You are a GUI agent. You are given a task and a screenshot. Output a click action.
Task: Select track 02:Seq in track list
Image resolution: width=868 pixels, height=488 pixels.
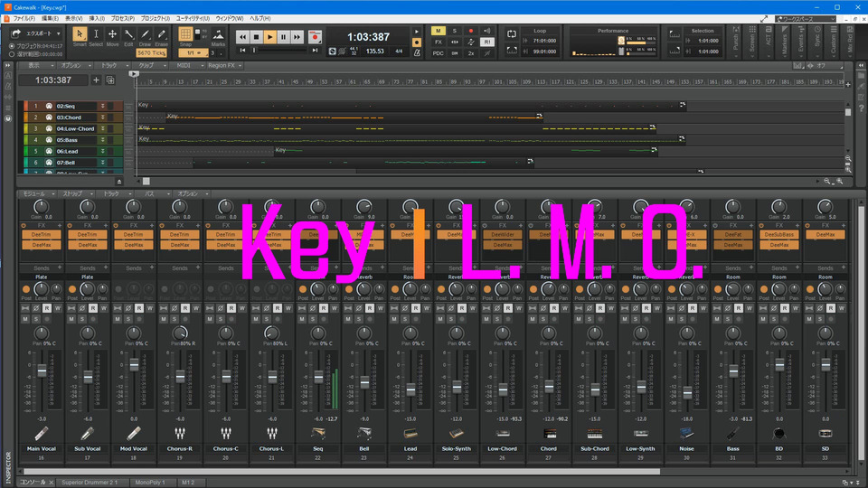(x=73, y=106)
